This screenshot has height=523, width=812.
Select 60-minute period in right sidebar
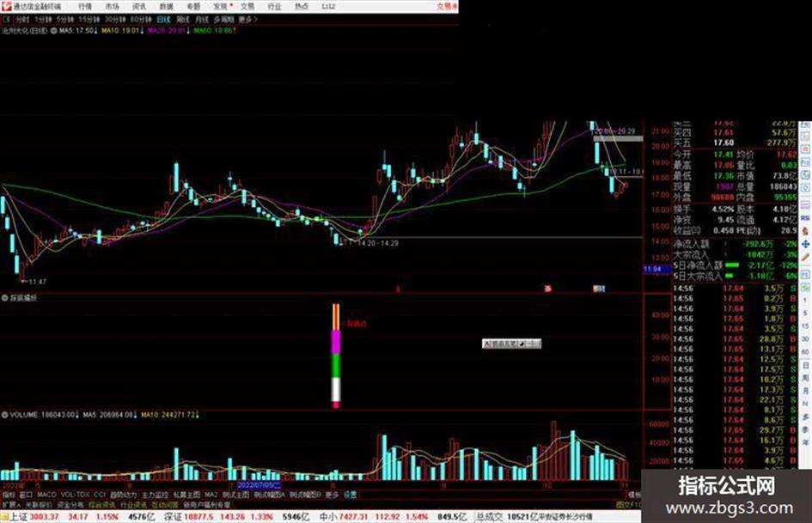tap(805, 352)
